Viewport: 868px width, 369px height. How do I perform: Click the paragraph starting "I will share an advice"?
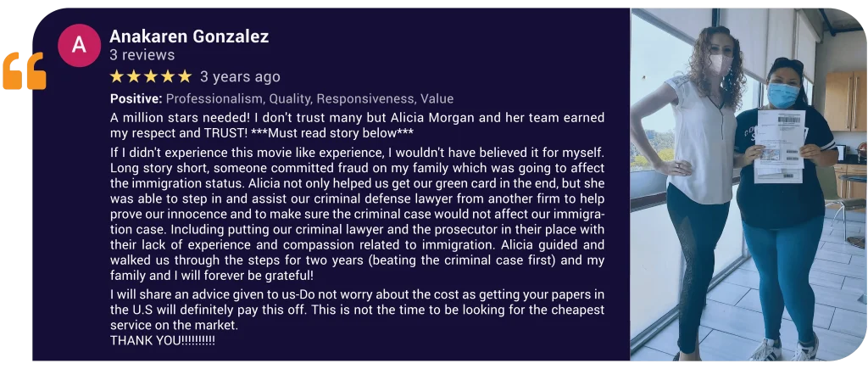click(x=357, y=310)
